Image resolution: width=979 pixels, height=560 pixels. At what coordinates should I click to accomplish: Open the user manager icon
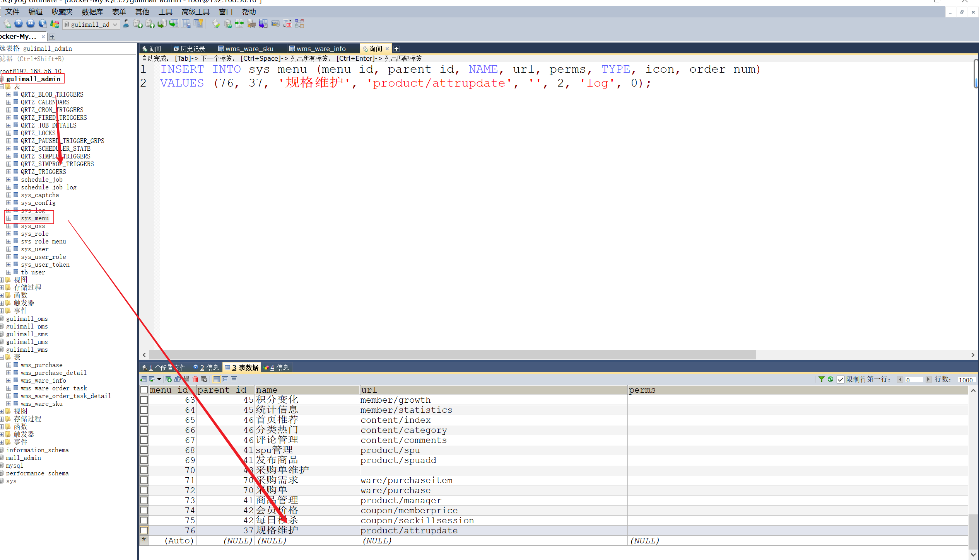coord(126,24)
